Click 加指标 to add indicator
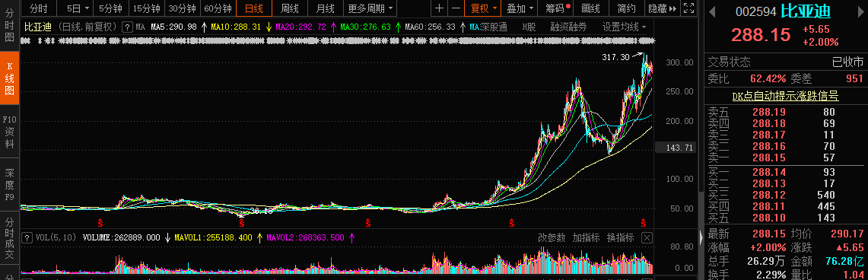Image resolution: width=868 pixels, height=280 pixels. tap(587, 237)
